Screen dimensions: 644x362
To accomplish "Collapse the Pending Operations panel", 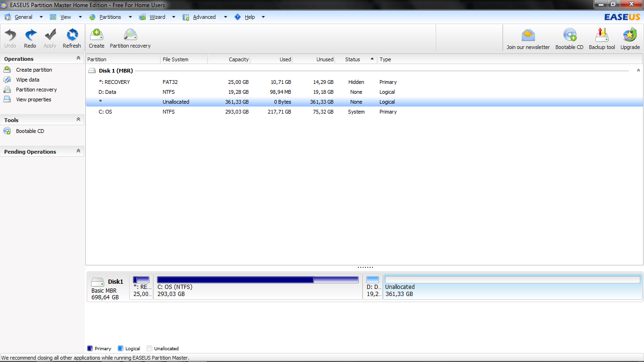I will tap(78, 151).
